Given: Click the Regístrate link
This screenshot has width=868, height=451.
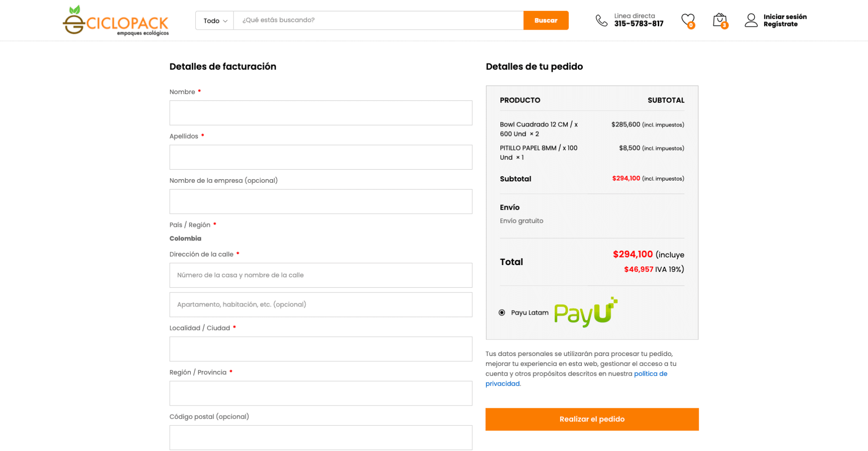Looking at the screenshot, I should 780,24.
